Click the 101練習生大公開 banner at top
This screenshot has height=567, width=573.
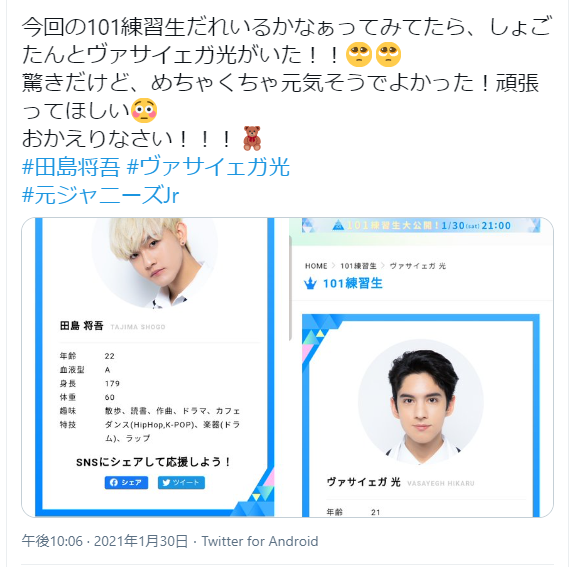(421, 225)
